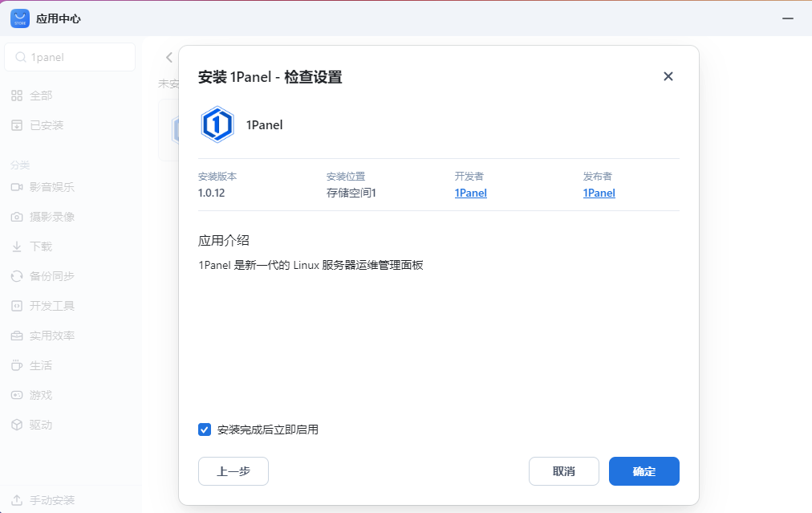The height and width of the screenshot is (513, 812).
Task: Open the 开发工具 category
Action: click(51, 306)
